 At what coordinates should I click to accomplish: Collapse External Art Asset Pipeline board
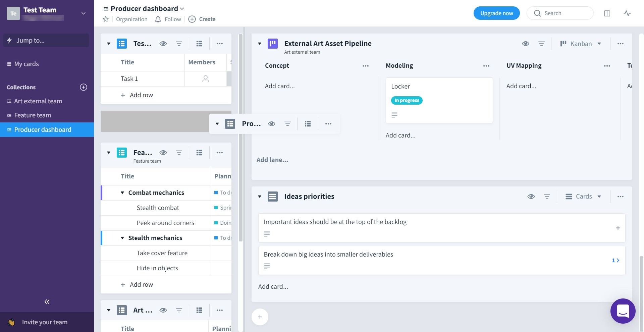[x=260, y=44]
